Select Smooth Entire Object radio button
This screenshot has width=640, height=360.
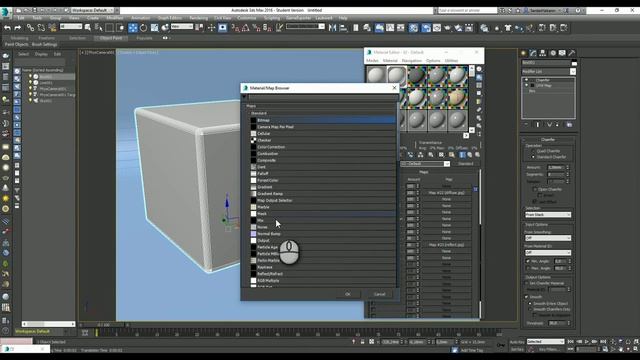[530, 304]
